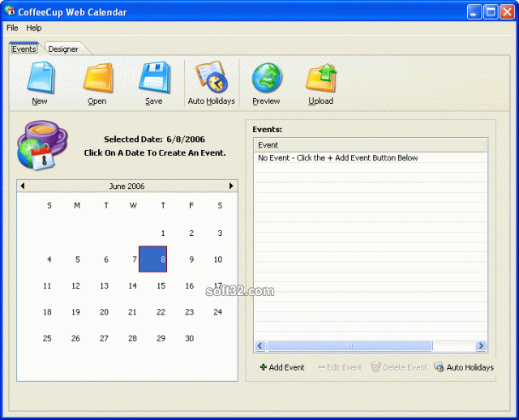Select June 23 on the calendar

[x=189, y=312]
